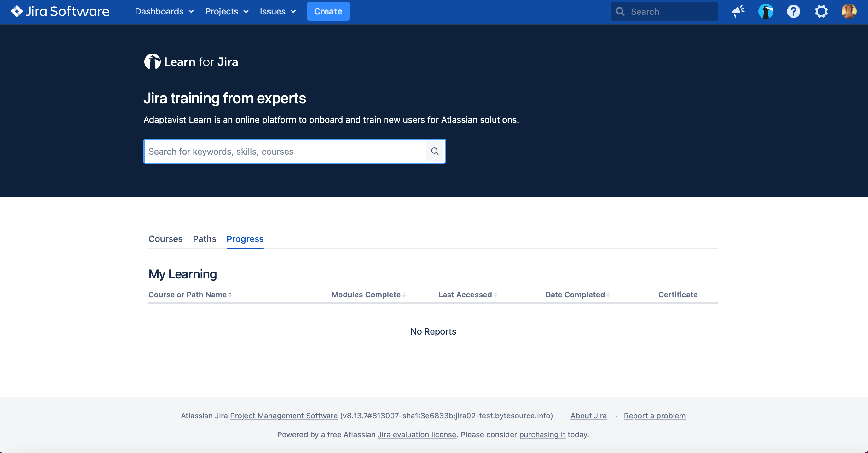Viewport: 868px width, 453px height.
Task: Switch to the Paths tab
Action: [205, 239]
